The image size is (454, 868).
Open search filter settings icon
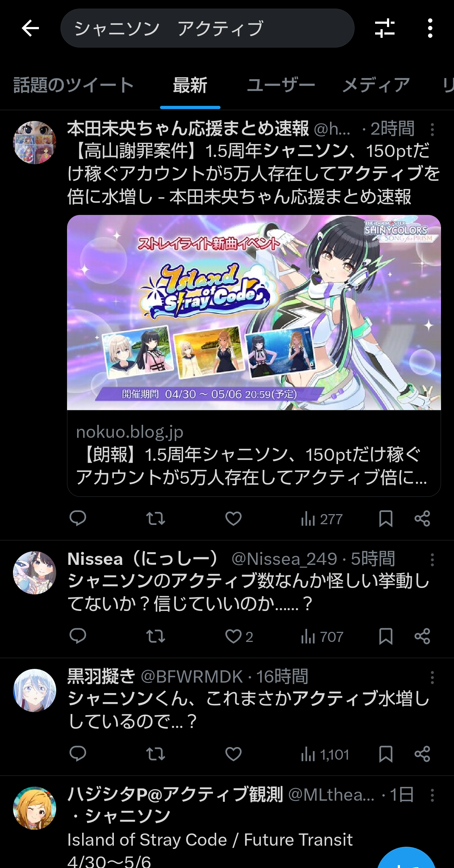pyautogui.click(x=384, y=28)
